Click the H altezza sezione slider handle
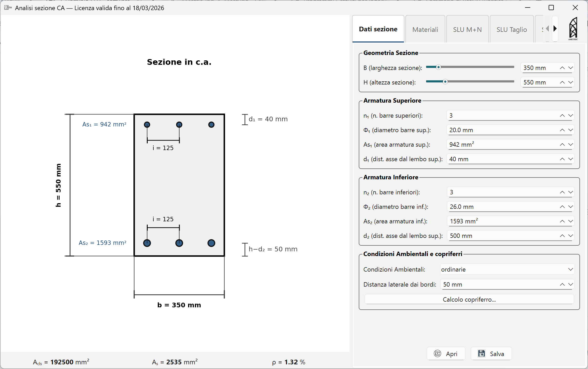This screenshot has width=588, height=369. (445, 82)
